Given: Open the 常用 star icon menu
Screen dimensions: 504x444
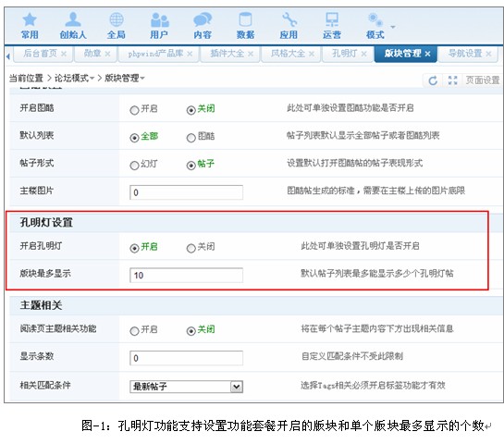Looking at the screenshot, I should 30,20.
